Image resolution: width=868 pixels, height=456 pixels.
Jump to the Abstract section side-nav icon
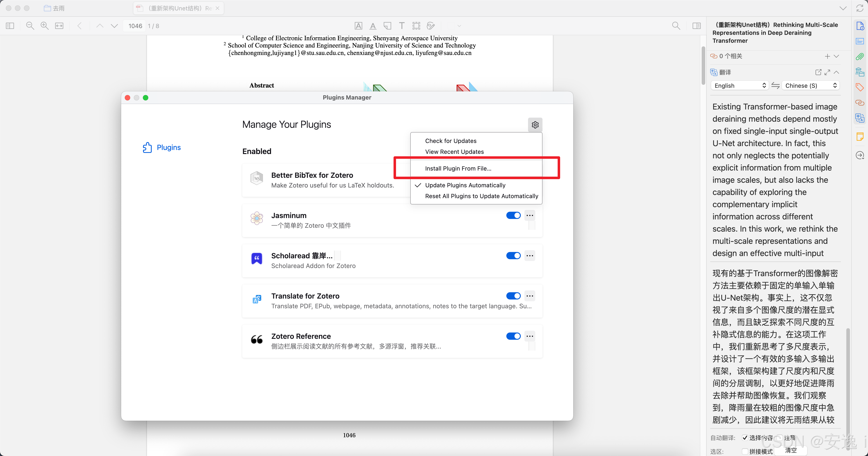coord(860,41)
